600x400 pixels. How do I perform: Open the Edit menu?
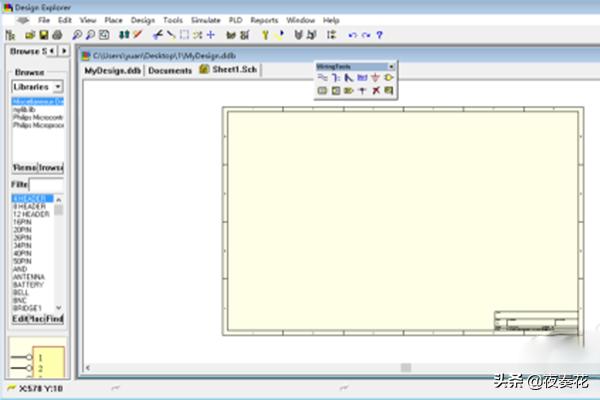65,20
